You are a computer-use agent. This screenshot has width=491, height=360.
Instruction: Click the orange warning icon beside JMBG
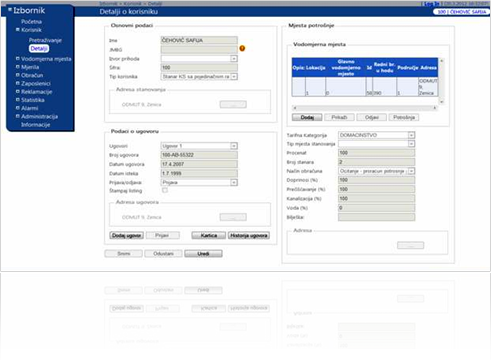click(x=242, y=48)
